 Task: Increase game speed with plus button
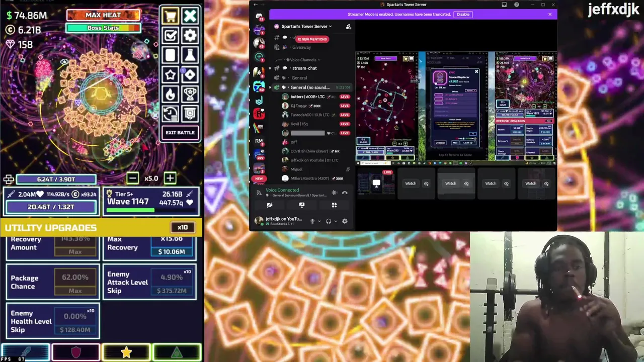170,178
